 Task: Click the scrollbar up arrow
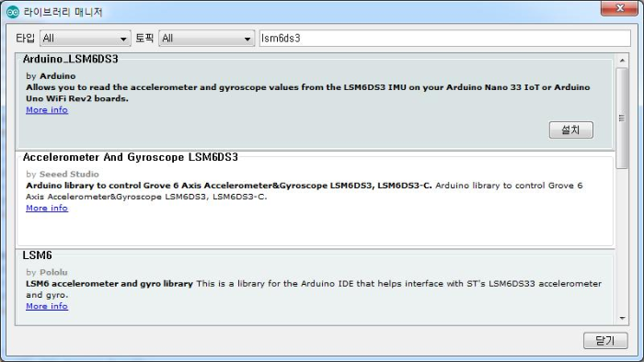point(622,61)
